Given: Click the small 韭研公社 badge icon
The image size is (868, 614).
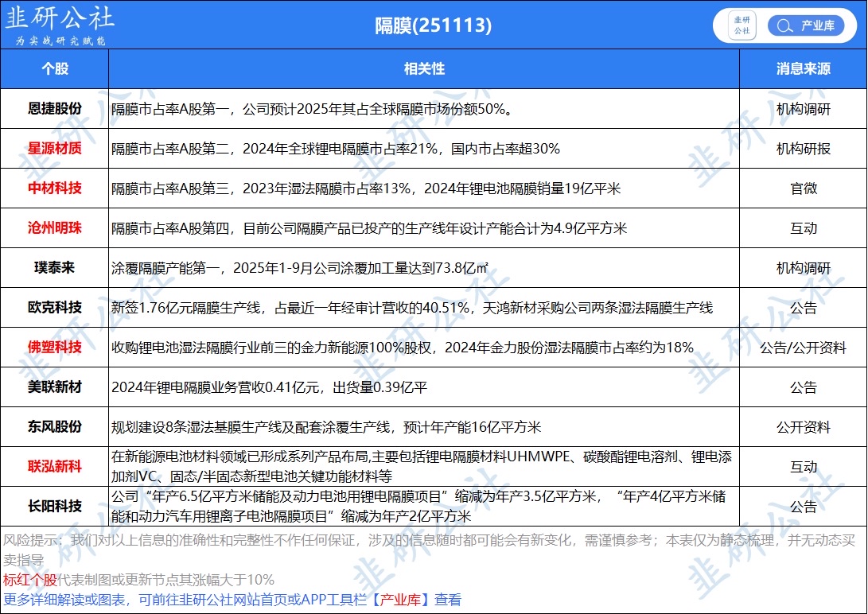Looking at the screenshot, I should coord(741,25).
